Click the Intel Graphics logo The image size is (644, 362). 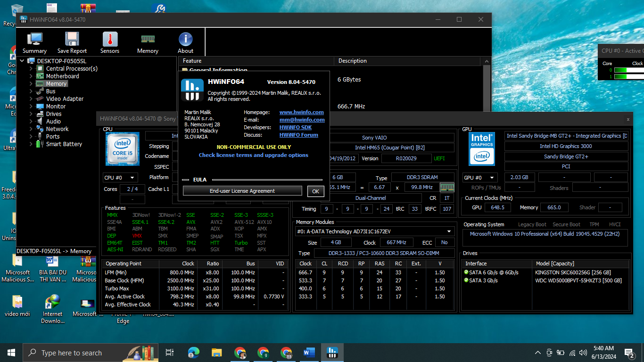pos(481,148)
